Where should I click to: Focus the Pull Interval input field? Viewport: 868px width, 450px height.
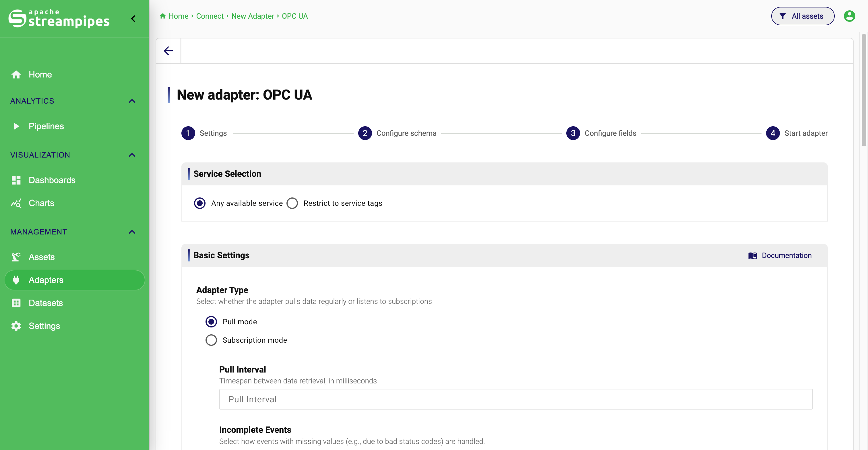tap(516, 399)
